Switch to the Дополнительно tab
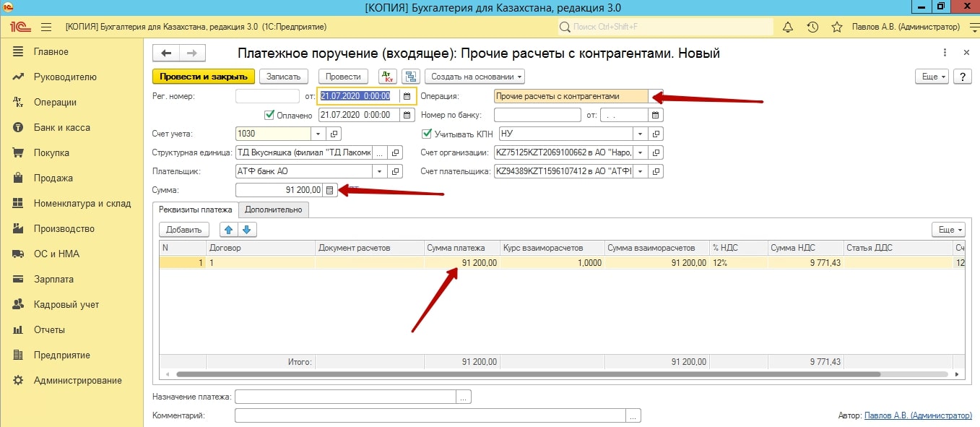 pyautogui.click(x=274, y=210)
